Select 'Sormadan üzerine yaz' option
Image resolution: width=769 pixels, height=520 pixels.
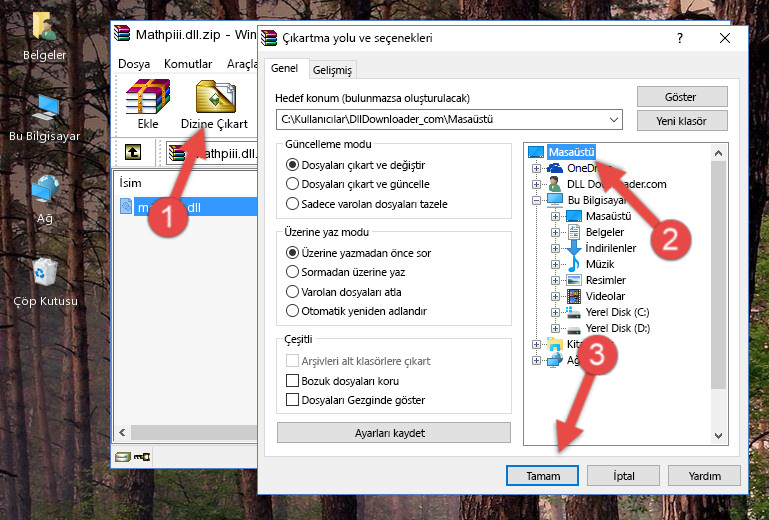click(x=346, y=272)
